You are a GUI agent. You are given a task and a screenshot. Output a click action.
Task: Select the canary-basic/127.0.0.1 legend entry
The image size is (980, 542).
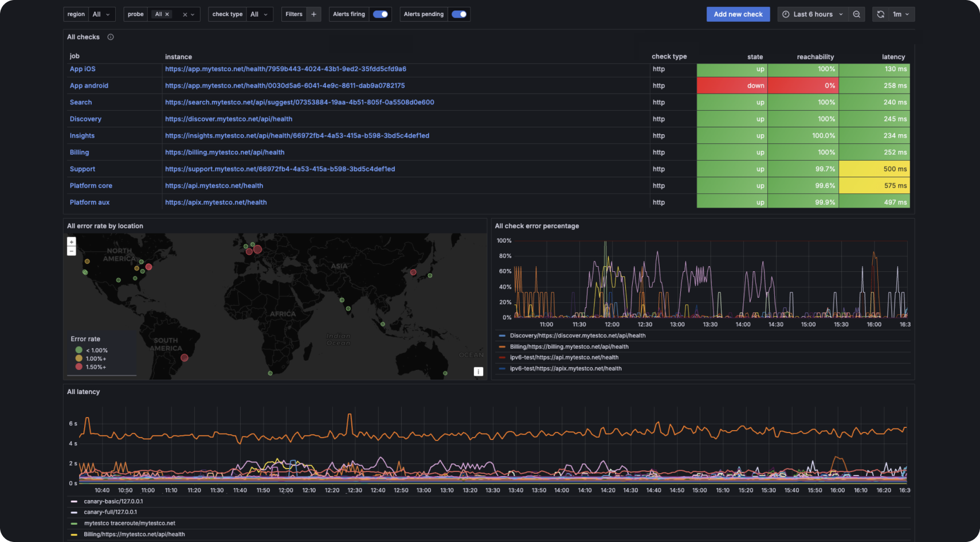[113, 501]
